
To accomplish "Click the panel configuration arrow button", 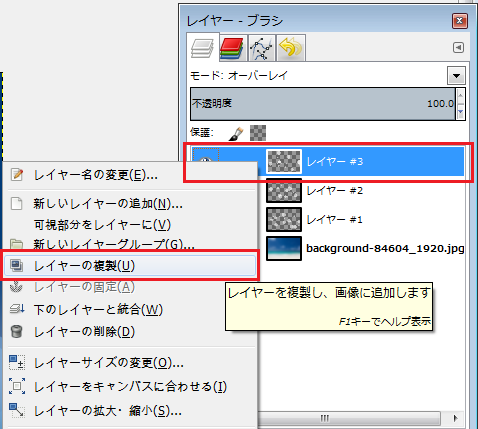I will click(x=458, y=48).
